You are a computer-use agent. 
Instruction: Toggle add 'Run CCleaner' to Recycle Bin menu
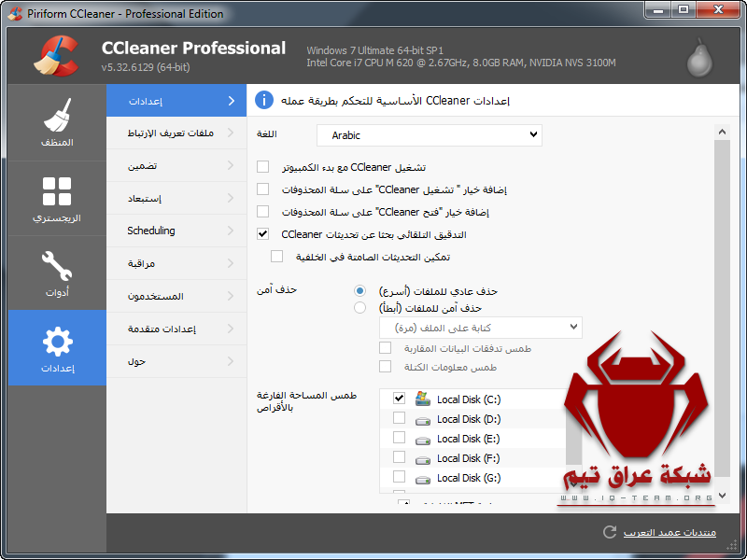click(x=262, y=189)
